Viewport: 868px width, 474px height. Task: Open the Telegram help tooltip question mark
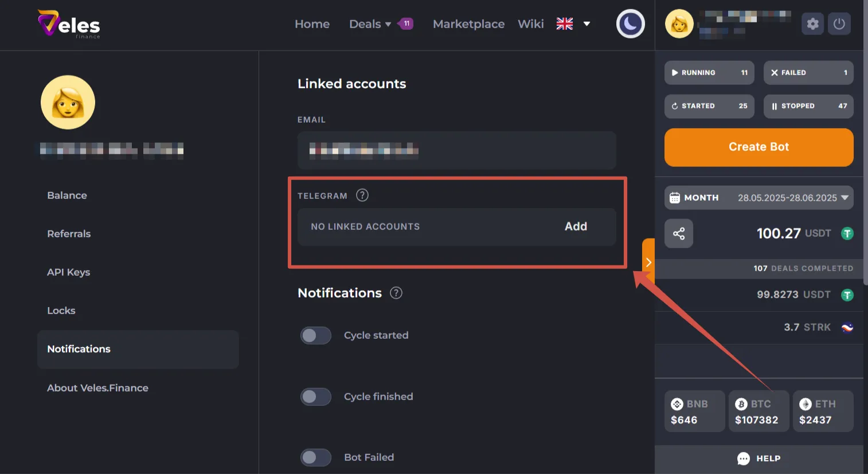coord(362,195)
